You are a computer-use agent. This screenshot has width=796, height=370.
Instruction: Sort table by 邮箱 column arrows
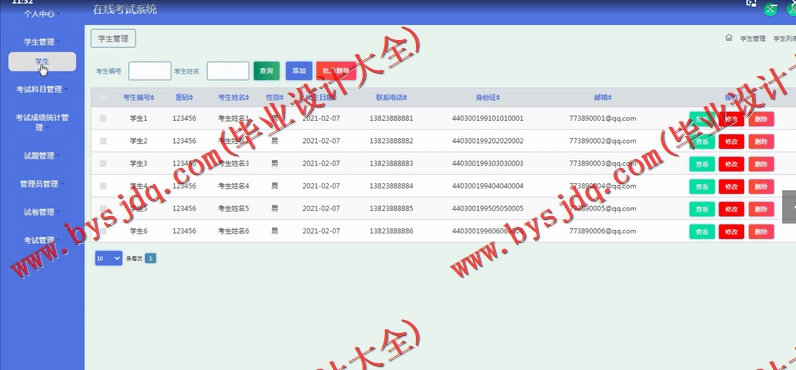[610, 97]
